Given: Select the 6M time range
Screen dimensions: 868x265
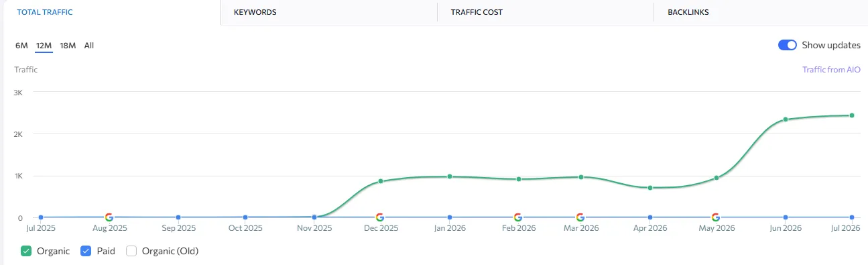Looking at the screenshot, I should point(21,46).
